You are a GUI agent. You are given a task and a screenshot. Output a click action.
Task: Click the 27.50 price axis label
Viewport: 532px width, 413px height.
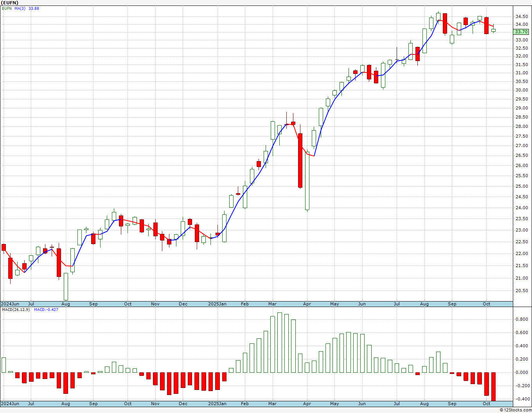click(522, 136)
